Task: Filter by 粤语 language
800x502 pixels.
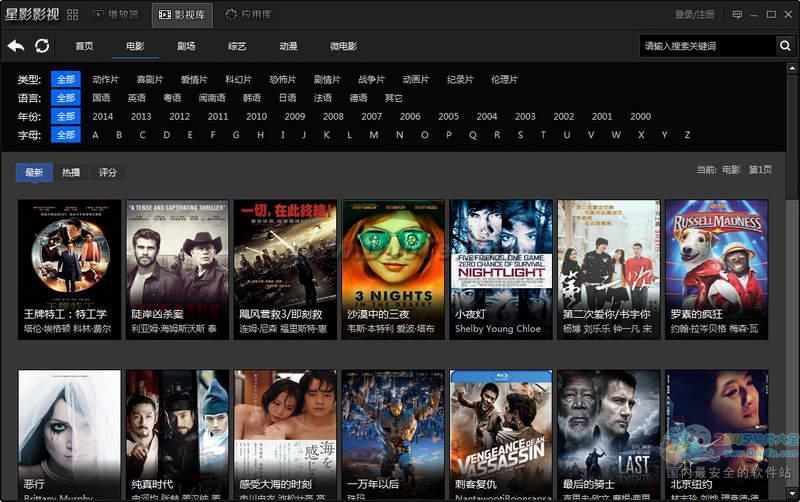Action: pos(172,97)
